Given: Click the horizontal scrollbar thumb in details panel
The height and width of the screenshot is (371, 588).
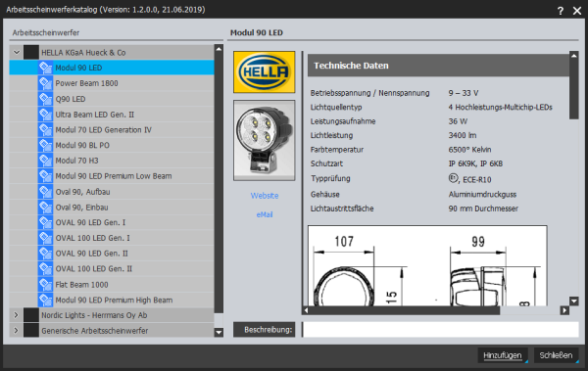Looking at the screenshot, I should [404, 310].
